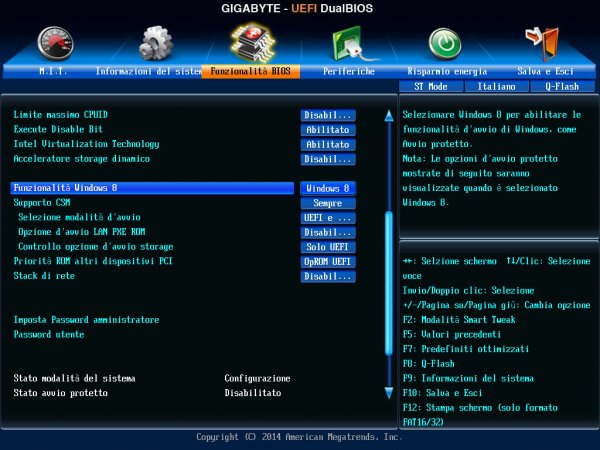
Task: Click the Stato avvio protetto status text
Action: point(60,393)
